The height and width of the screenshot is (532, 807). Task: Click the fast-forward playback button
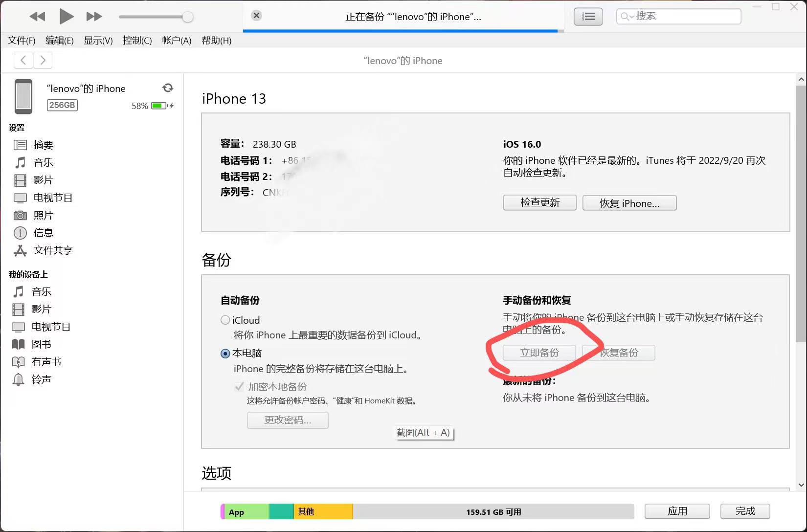pos(94,17)
